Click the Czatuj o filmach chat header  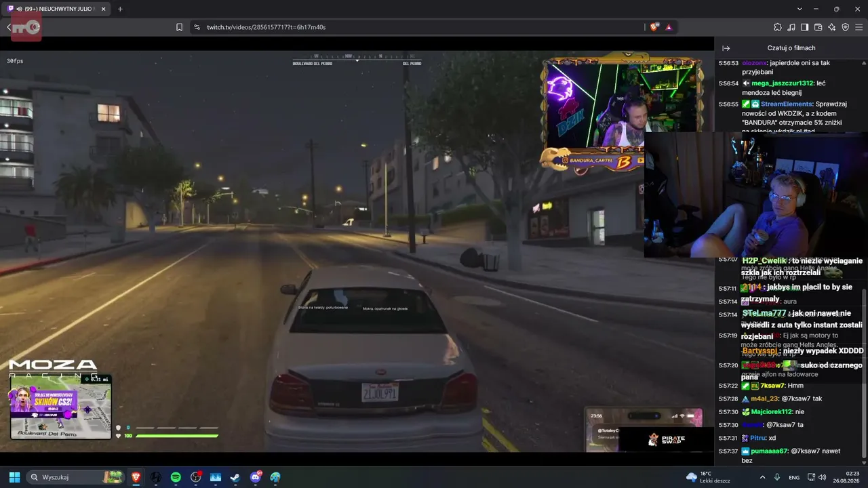pos(791,48)
